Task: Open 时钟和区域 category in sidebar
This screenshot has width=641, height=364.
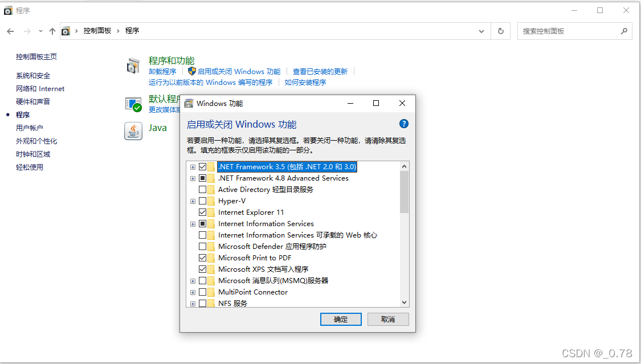Action: (x=33, y=154)
